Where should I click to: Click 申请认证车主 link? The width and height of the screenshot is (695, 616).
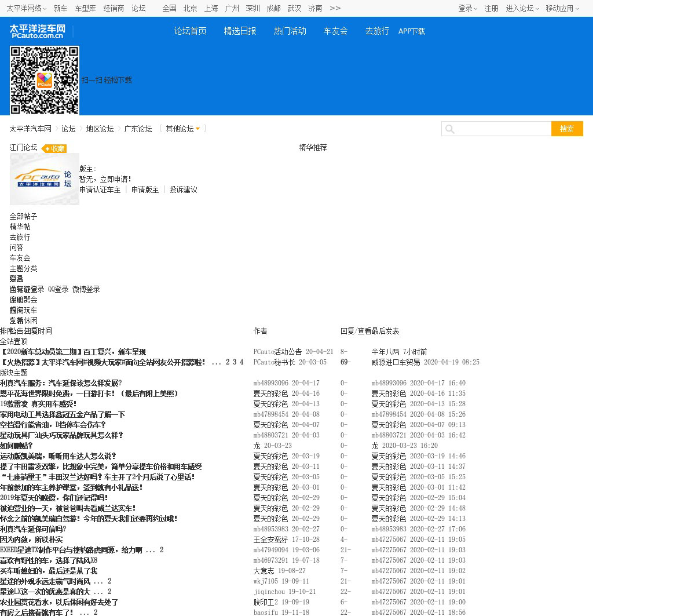100,189
